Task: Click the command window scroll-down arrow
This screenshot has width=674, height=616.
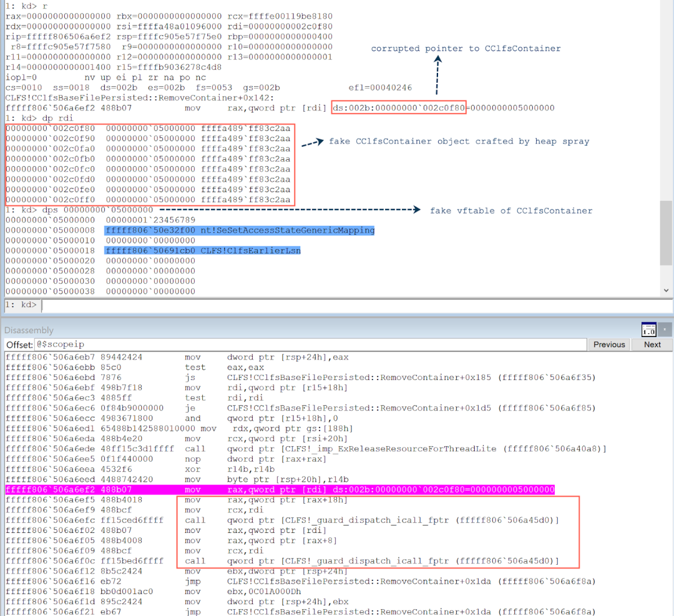Action: click(667, 290)
